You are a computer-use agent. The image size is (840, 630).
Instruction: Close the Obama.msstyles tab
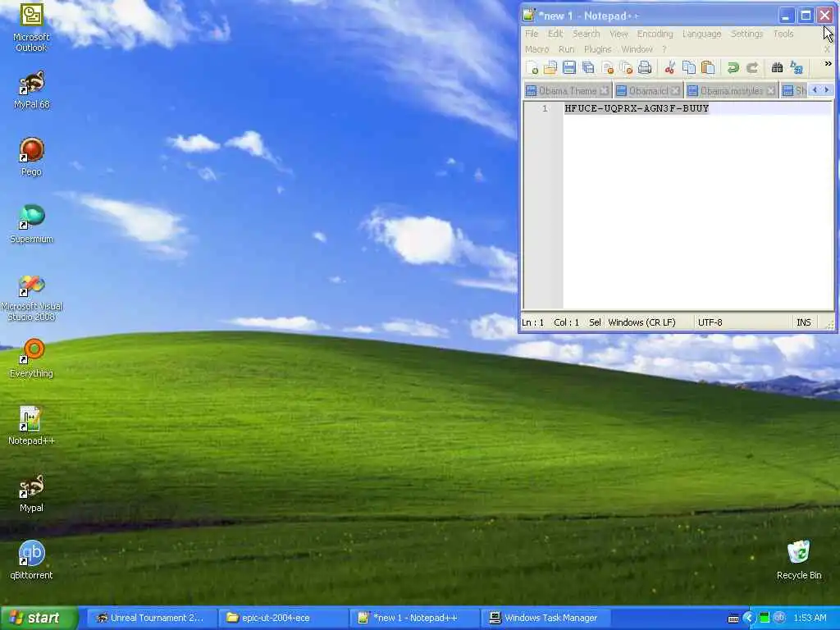(770, 90)
